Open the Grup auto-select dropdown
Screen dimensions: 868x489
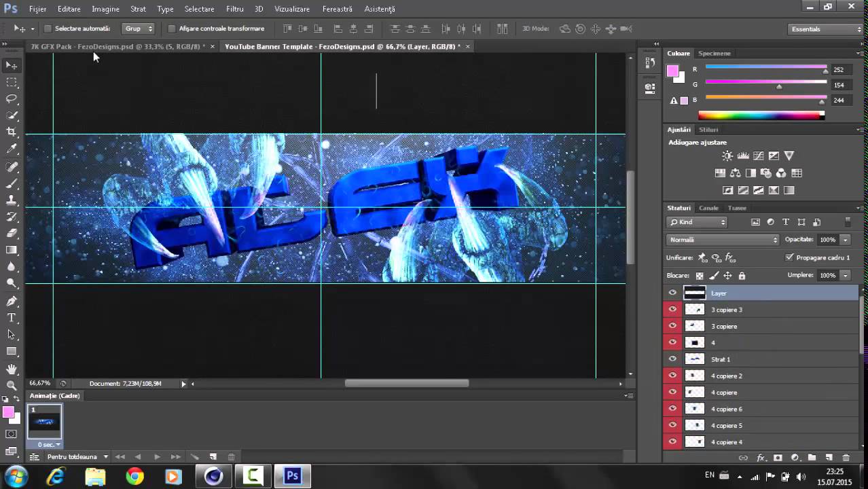(x=139, y=29)
